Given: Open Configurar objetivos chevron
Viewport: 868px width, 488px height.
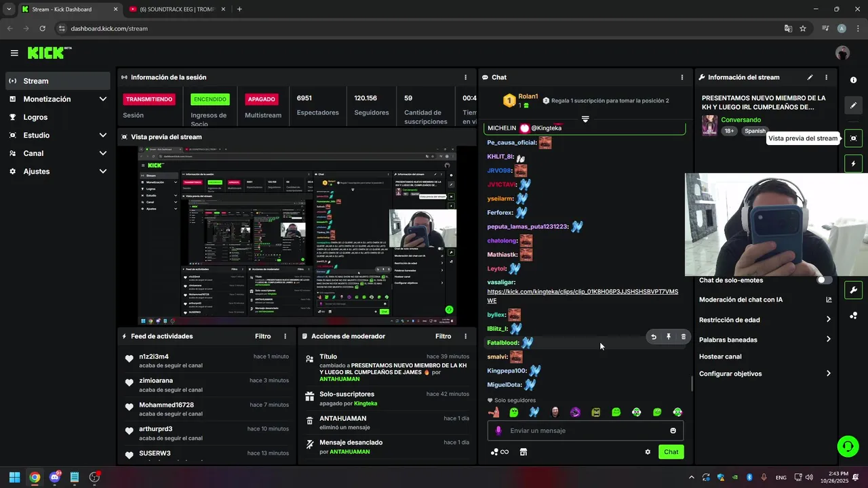Looking at the screenshot, I should click(x=829, y=373).
